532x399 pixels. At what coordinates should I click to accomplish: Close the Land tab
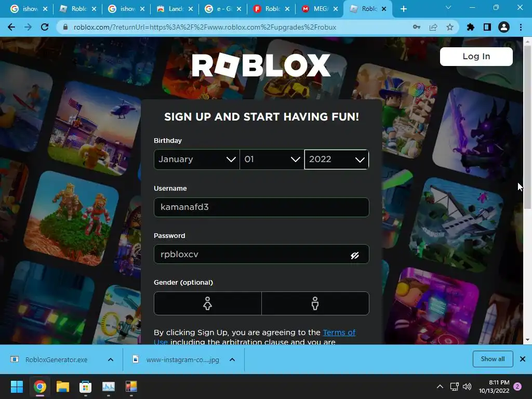tap(191, 9)
